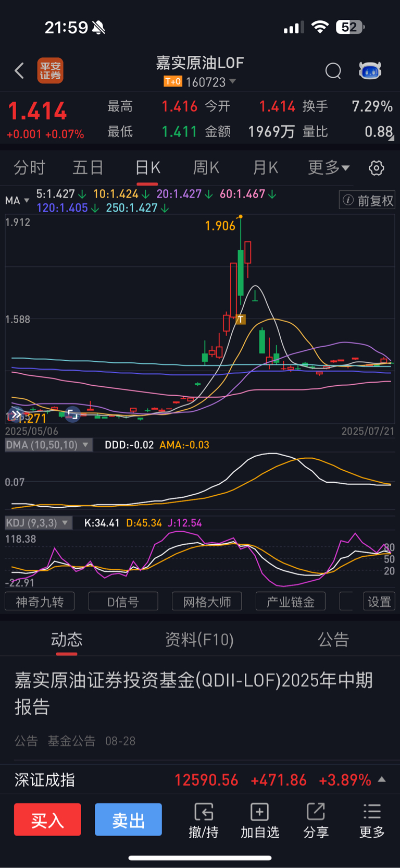
Task: Tap the 10:1.424 MA10 value
Action: click(116, 194)
